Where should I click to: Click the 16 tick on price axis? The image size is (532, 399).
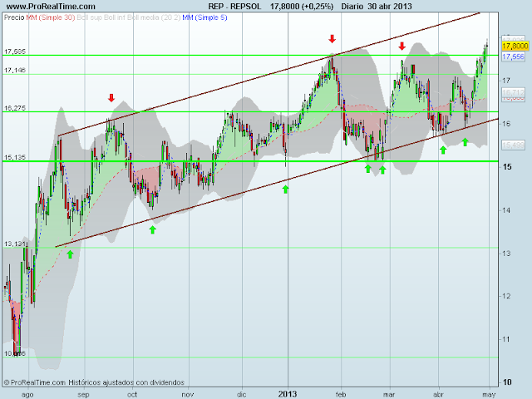pyautogui.click(x=506, y=124)
